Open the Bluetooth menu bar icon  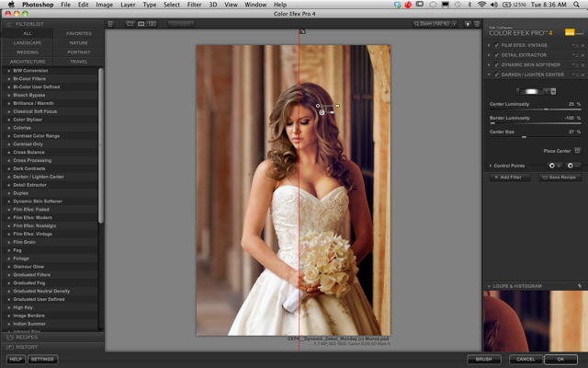(469, 5)
